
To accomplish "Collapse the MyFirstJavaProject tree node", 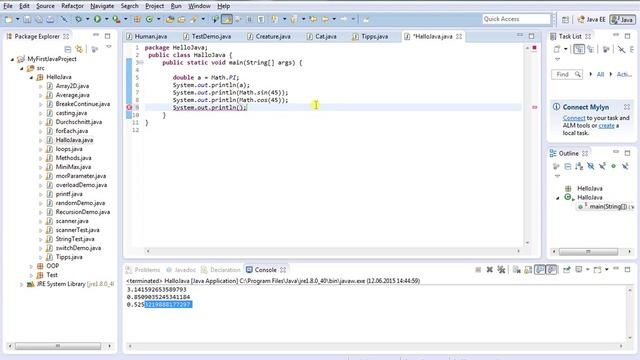I will point(12,59).
